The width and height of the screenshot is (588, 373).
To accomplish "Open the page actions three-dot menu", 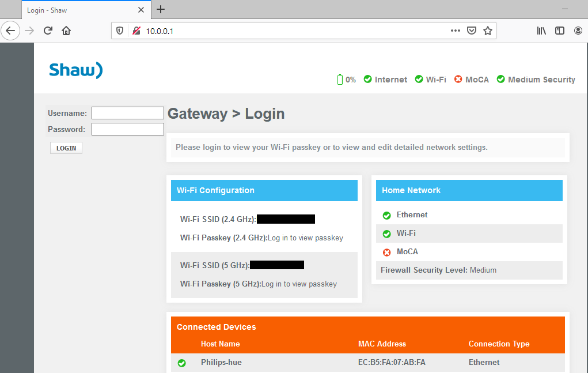I will (x=455, y=31).
